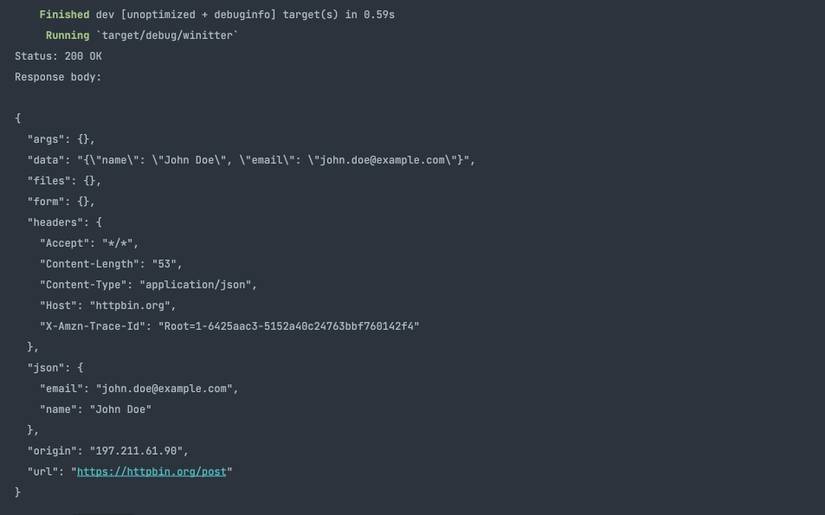Click the "data" key line

(250, 160)
